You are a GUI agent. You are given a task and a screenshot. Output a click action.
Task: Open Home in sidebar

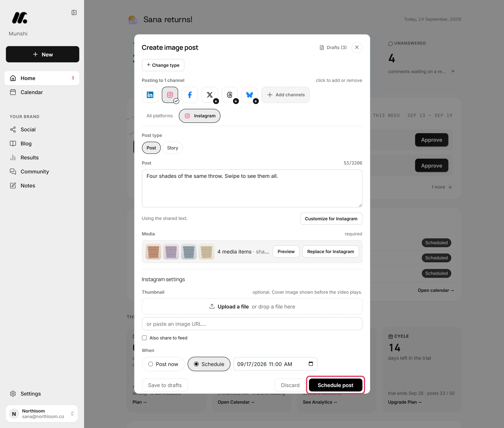pyautogui.click(x=42, y=78)
